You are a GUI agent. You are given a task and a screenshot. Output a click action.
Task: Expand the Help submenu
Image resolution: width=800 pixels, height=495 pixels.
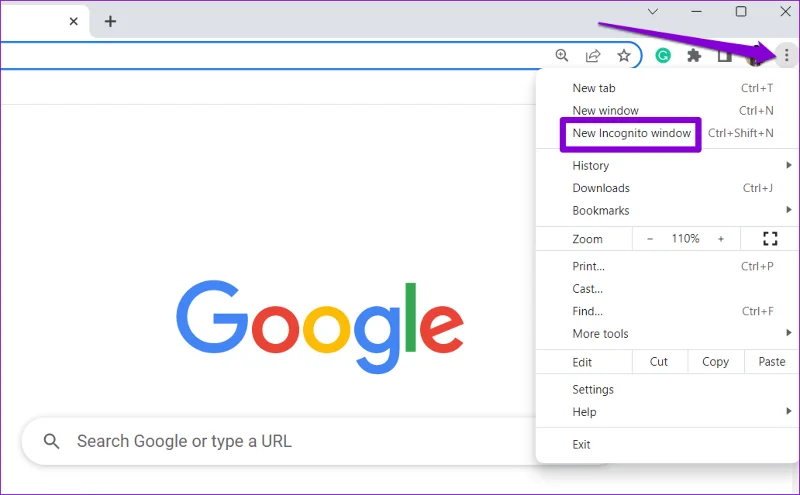[667, 412]
